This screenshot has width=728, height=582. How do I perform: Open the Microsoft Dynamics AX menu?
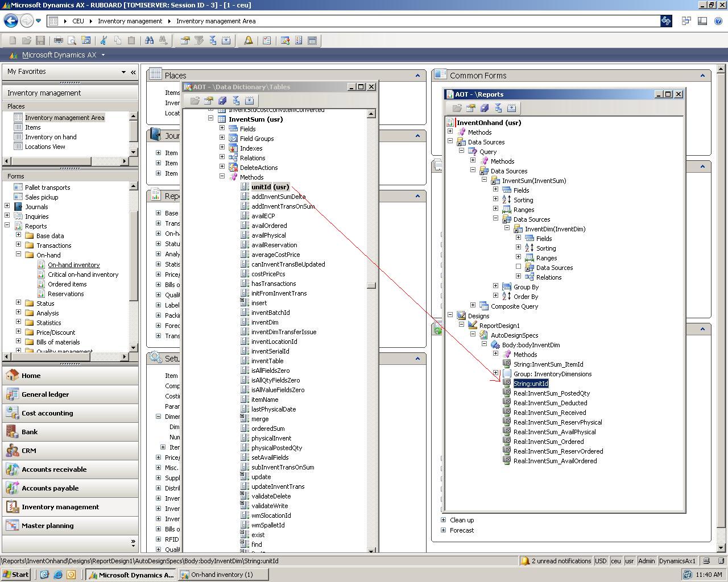click(59, 55)
